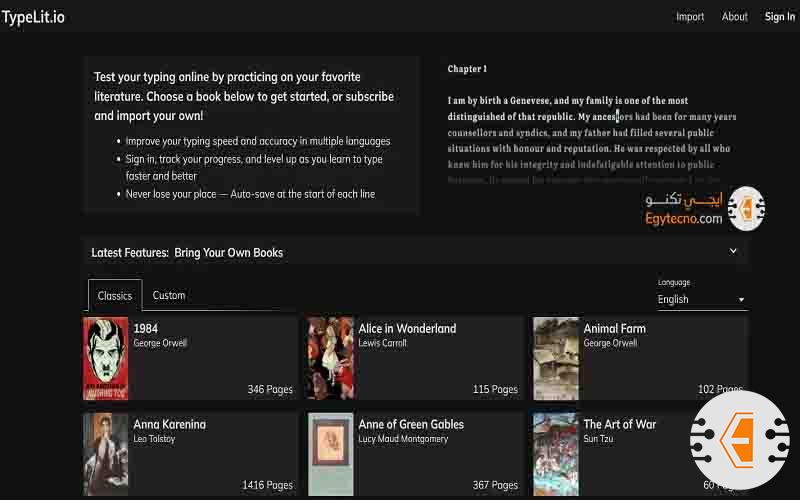Click the 367 Pages count text
Viewport: 800px width, 500px height.
pos(495,485)
